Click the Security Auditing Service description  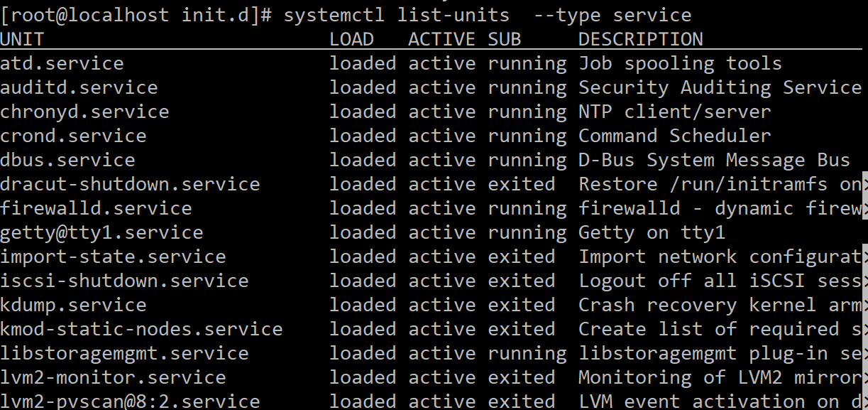coord(720,88)
